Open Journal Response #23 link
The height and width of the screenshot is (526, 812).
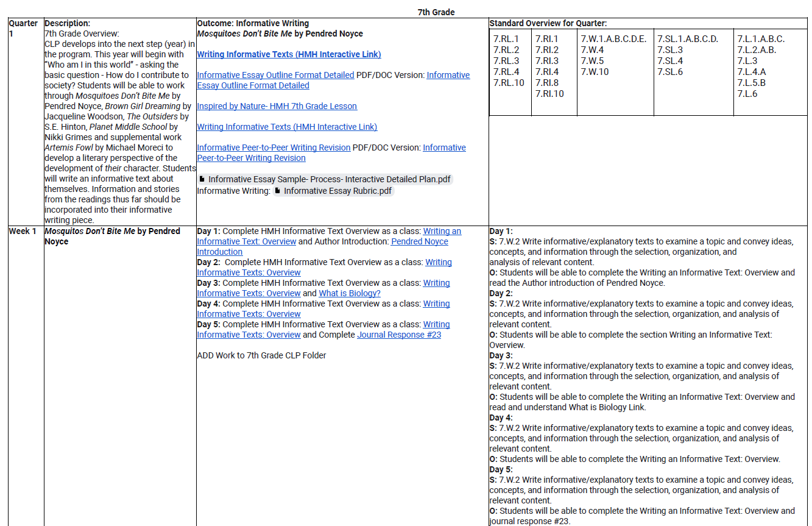click(x=398, y=335)
